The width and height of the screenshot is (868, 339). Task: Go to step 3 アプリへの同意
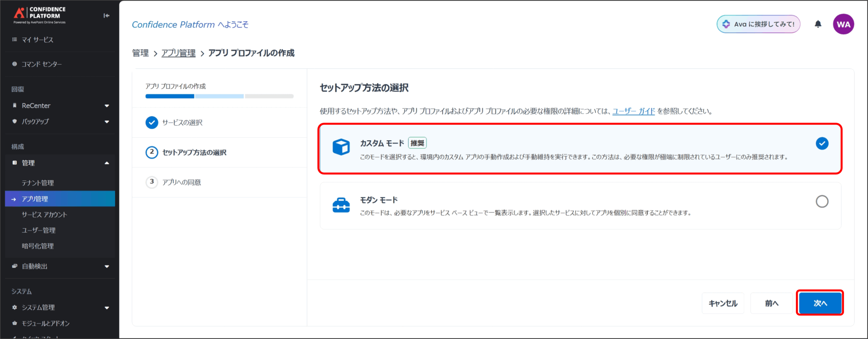[x=181, y=183]
